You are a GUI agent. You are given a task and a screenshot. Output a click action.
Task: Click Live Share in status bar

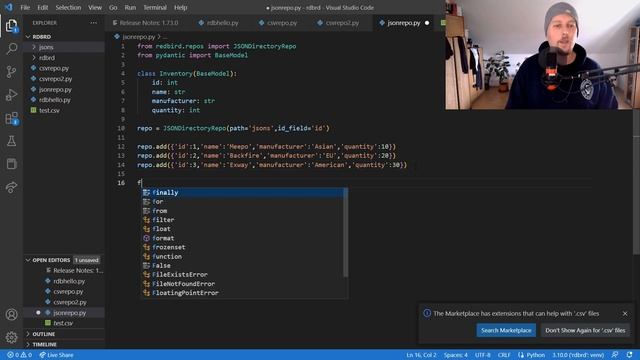(x=56, y=355)
